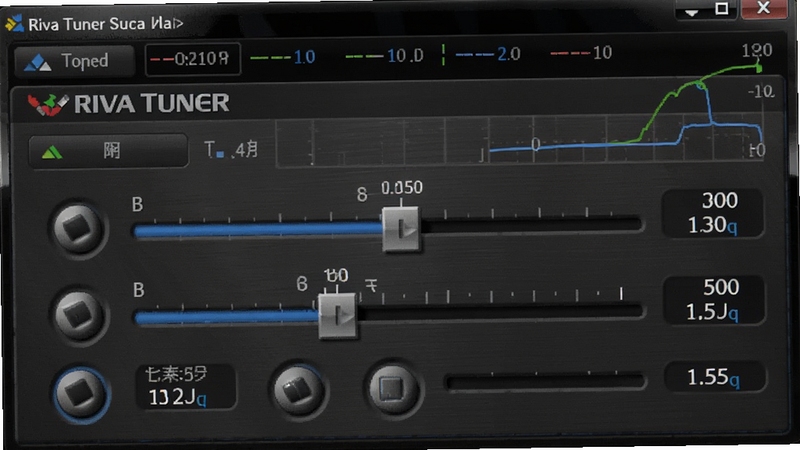Image resolution: width=800 pixels, height=450 pixels.
Task: Click the first slider handle labeled 0.050
Action: click(x=402, y=229)
